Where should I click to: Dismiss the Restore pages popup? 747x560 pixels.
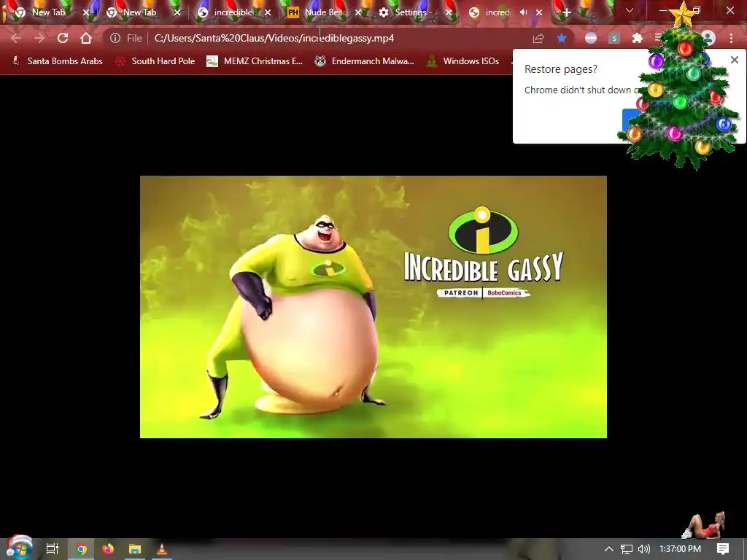(x=734, y=60)
